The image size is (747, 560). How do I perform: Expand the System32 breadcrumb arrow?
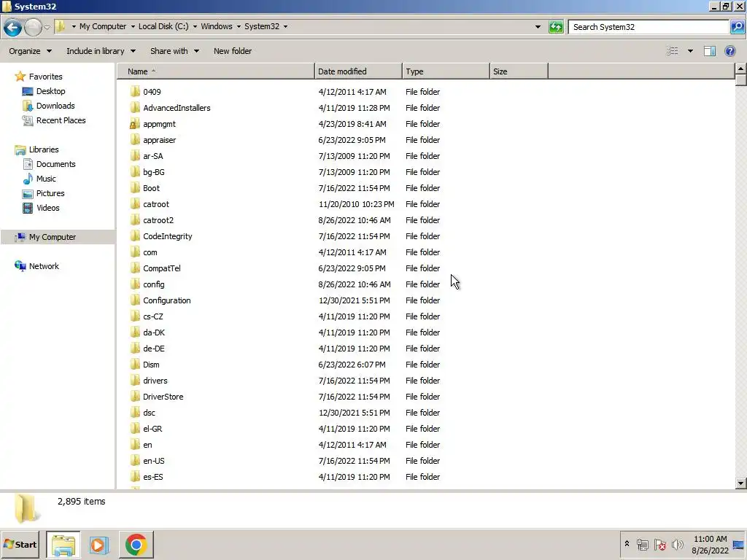(x=285, y=27)
